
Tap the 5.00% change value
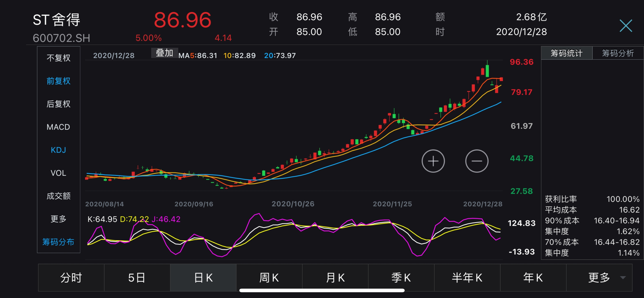point(149,38)
